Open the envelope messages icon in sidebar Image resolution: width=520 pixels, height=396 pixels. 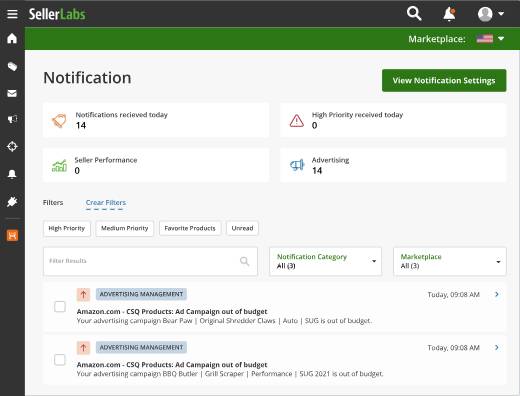coord(12,93)
